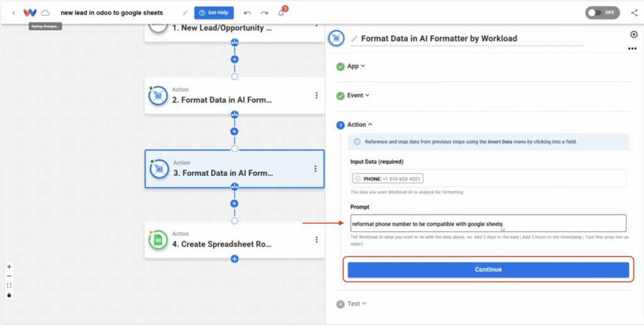Open the step 2 AI Formatter icon
Viewport: 644px width, 327px height.
158,96
